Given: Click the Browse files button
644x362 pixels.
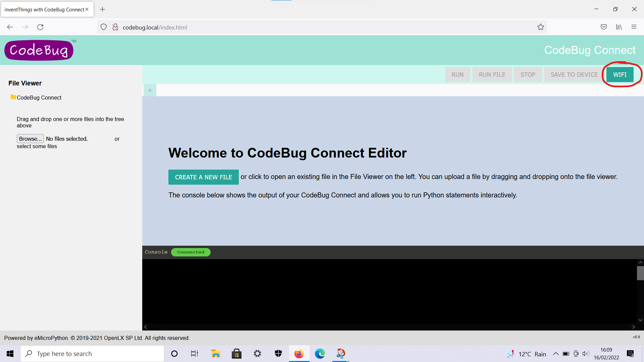Looking at the screenshot, I should (x=30, y=138).
